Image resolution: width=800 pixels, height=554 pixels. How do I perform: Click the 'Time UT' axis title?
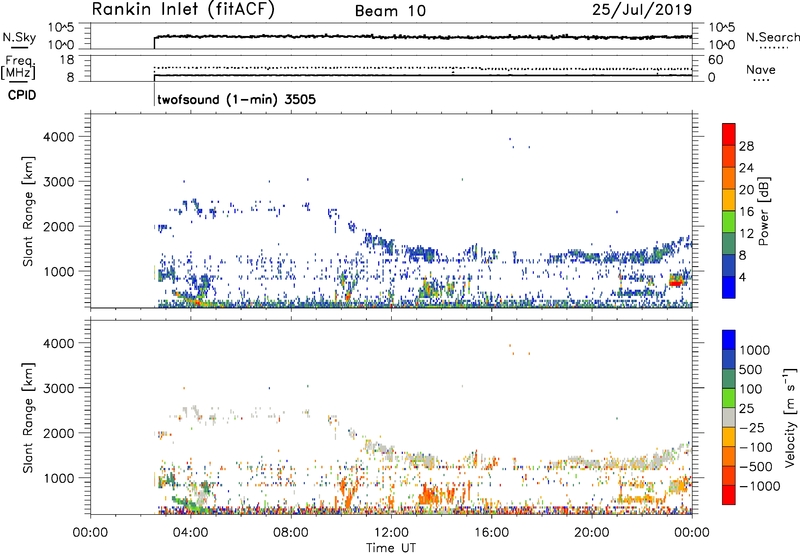pyautogui.click(x=391, y=548)
